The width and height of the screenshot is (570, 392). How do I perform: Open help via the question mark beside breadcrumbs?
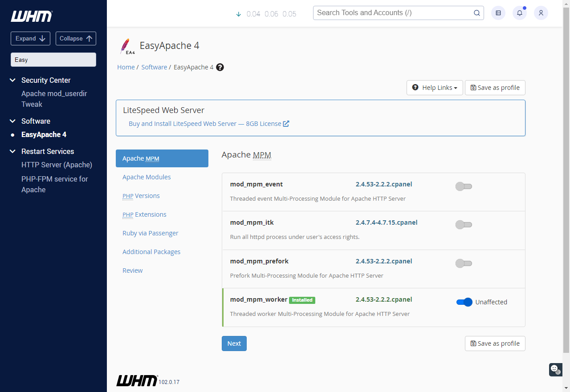[x=220, y=67]
